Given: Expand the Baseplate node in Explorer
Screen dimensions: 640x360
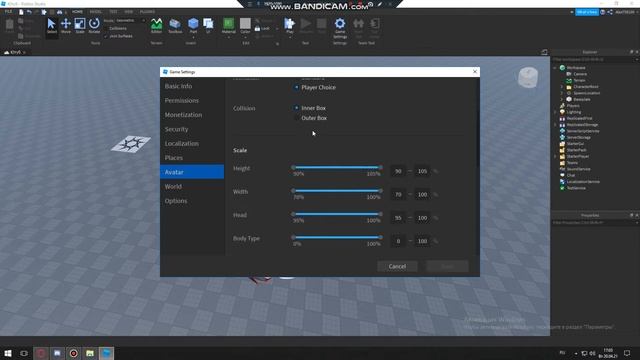Looking at the screenshot, I should click(562, 99).
